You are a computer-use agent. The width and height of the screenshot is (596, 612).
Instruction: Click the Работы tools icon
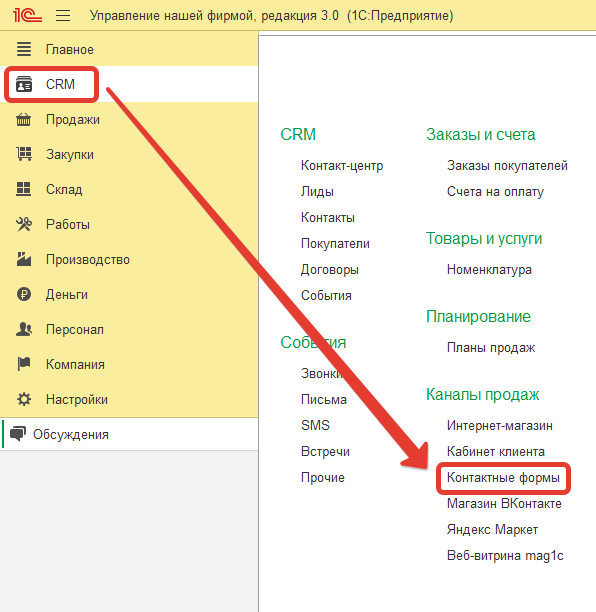24,224
